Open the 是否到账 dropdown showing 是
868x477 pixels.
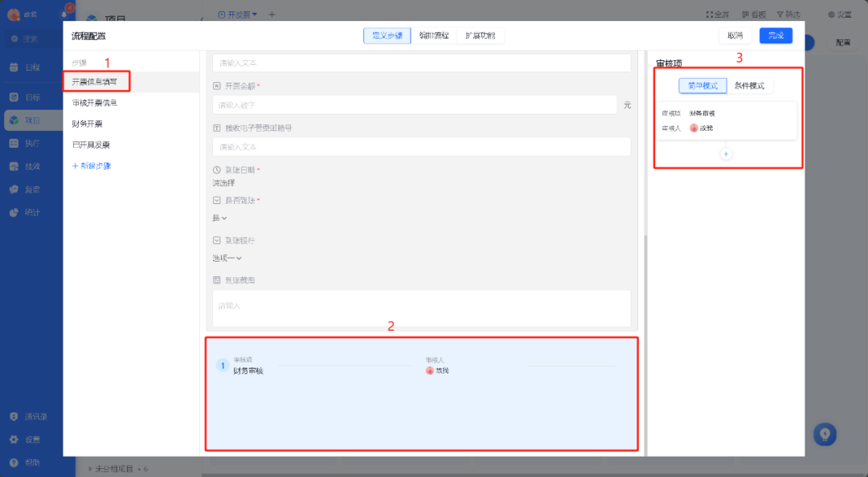coord(219,218)
